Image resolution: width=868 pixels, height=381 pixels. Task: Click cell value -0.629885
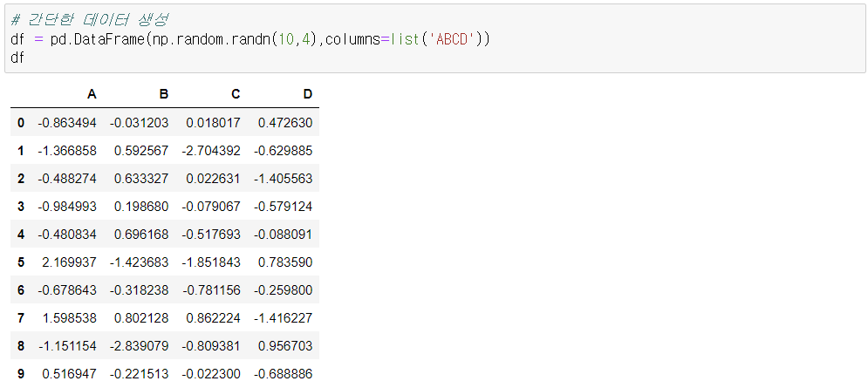coord(283,151)
